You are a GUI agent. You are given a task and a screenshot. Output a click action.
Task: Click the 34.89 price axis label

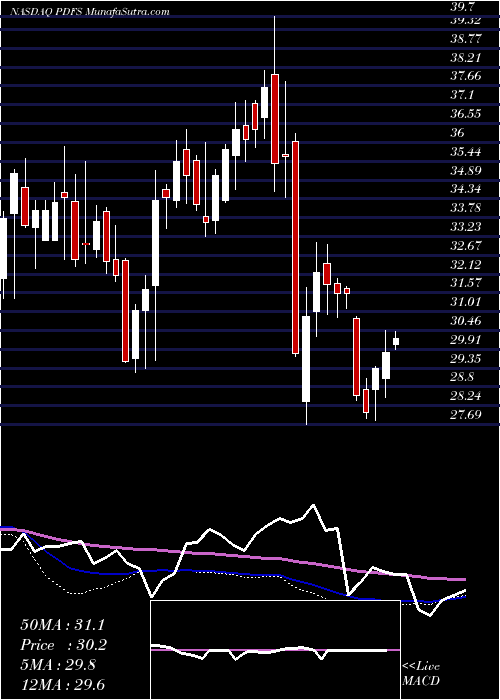(467, 171)
